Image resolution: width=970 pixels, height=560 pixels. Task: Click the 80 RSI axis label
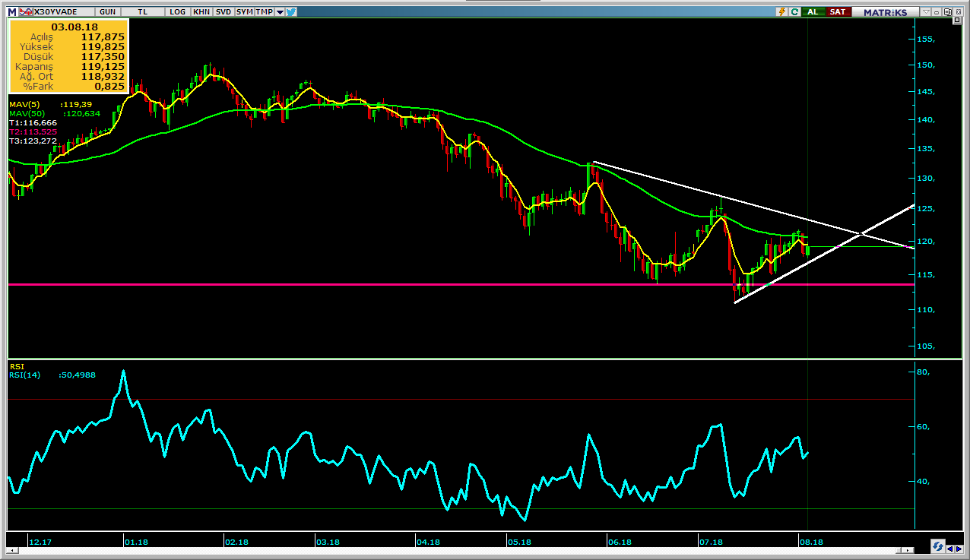pyautogui.click(x=924, y=372)
